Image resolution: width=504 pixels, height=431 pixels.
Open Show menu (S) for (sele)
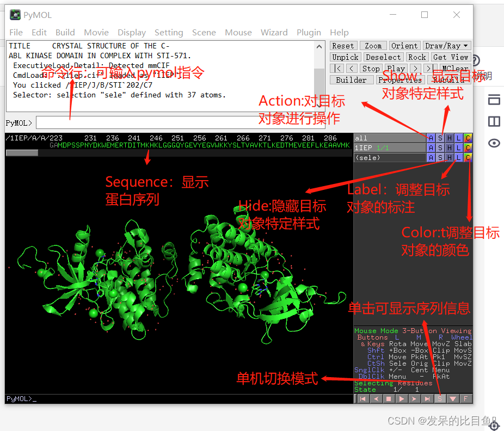click(440, 157)
